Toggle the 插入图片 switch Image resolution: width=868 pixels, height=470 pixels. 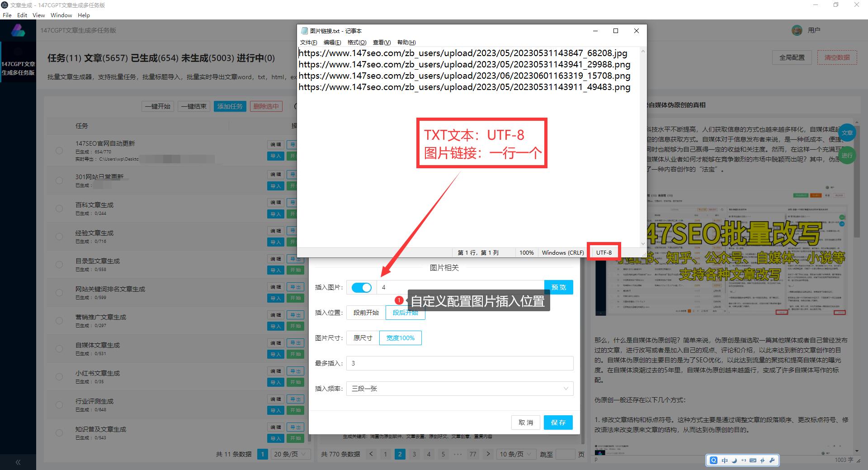[x=361, y=287]
